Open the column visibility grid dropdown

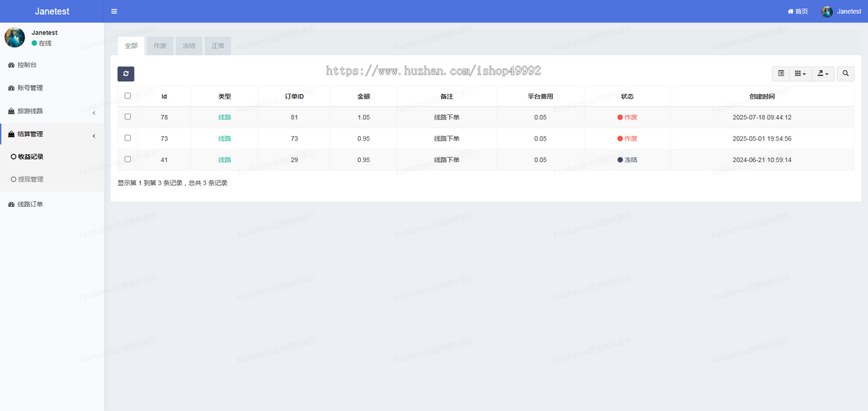[x=799, y=74]
